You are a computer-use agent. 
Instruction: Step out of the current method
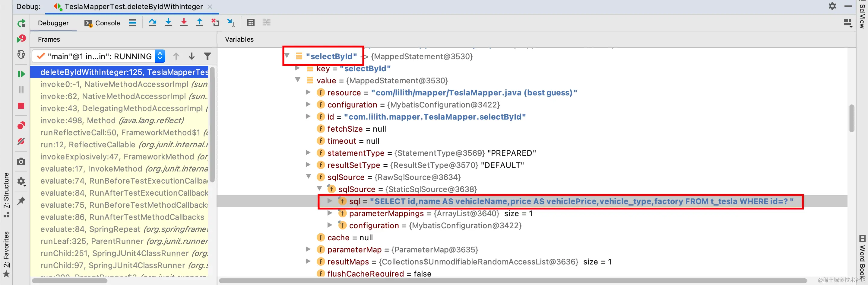coord(199,23)
